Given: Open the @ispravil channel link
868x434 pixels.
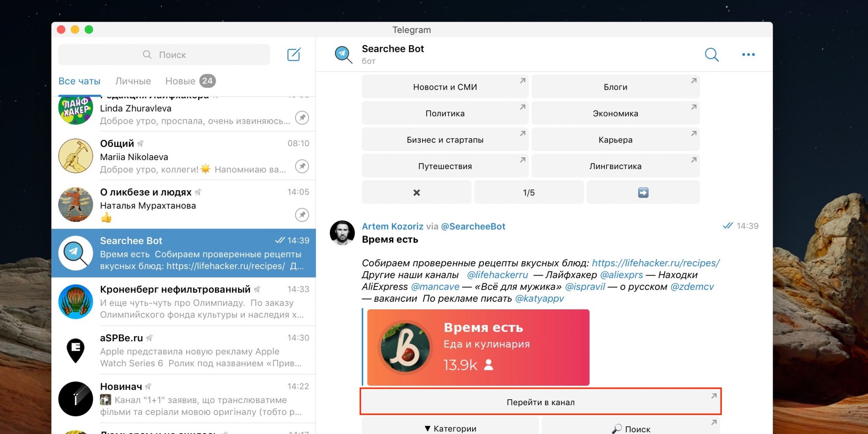Looking at the screenshot, I should [x=585, y=287].
